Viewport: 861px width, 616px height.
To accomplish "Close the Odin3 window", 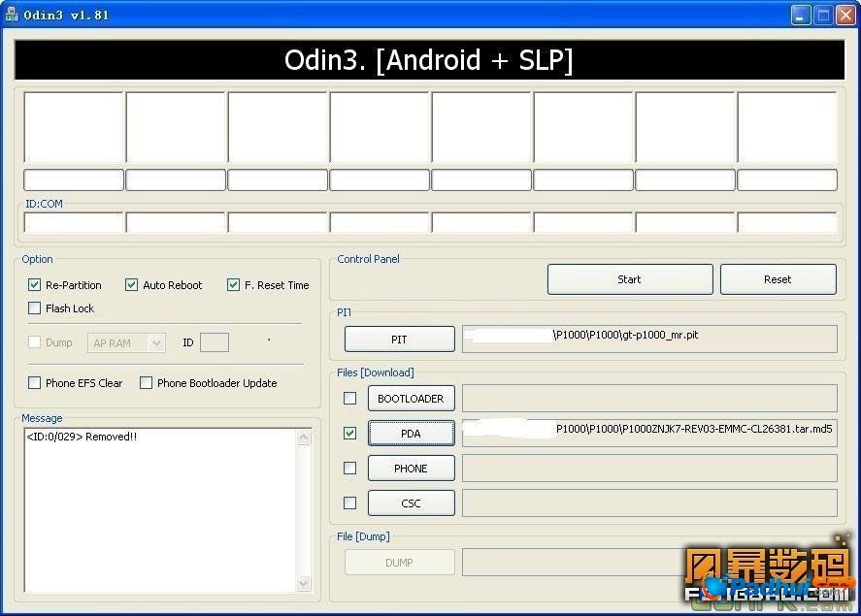I will [845, 15].
